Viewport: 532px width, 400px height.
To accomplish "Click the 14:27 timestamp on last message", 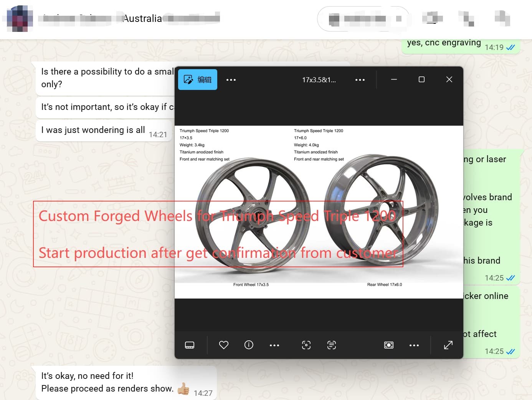I will tap(203, 393).
